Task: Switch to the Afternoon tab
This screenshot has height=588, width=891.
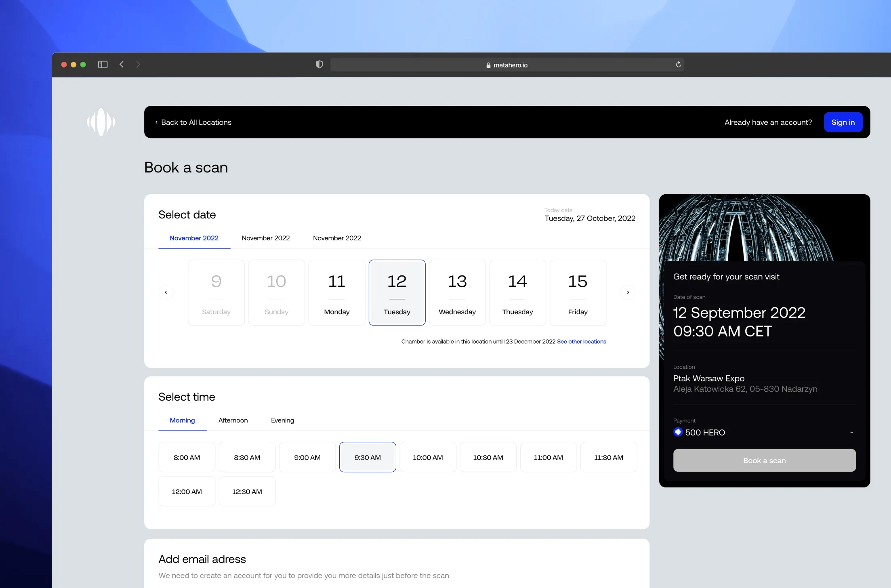Action: point(233,420)
